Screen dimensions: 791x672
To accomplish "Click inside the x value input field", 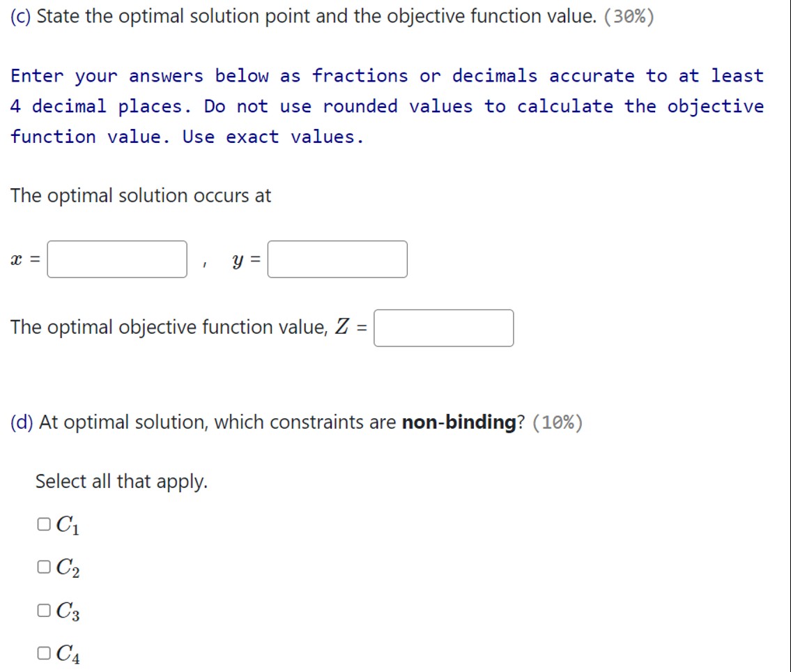I will coord(116,259).
